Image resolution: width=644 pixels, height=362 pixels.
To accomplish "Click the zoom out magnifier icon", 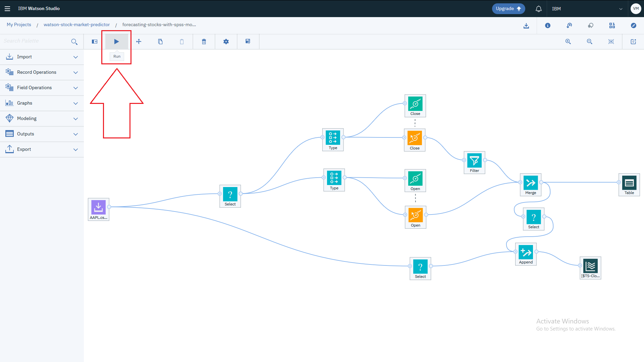I will [590, 42].
